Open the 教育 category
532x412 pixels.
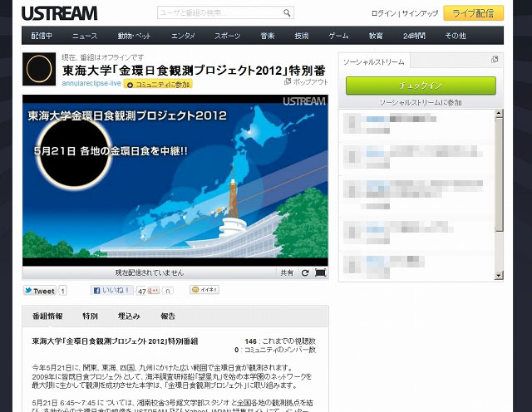(x=376, y=36)
